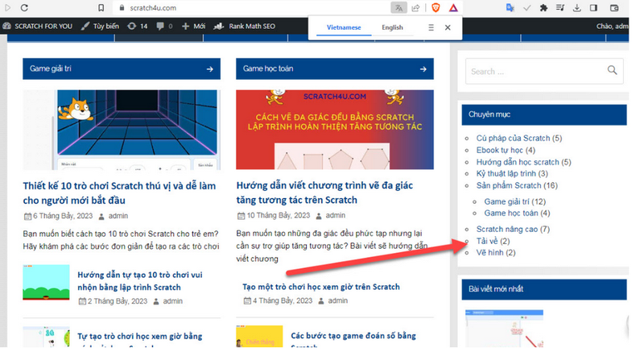Open the polygon drawing red banner thumbnail

pyautogui.click(x=335, y=130)
